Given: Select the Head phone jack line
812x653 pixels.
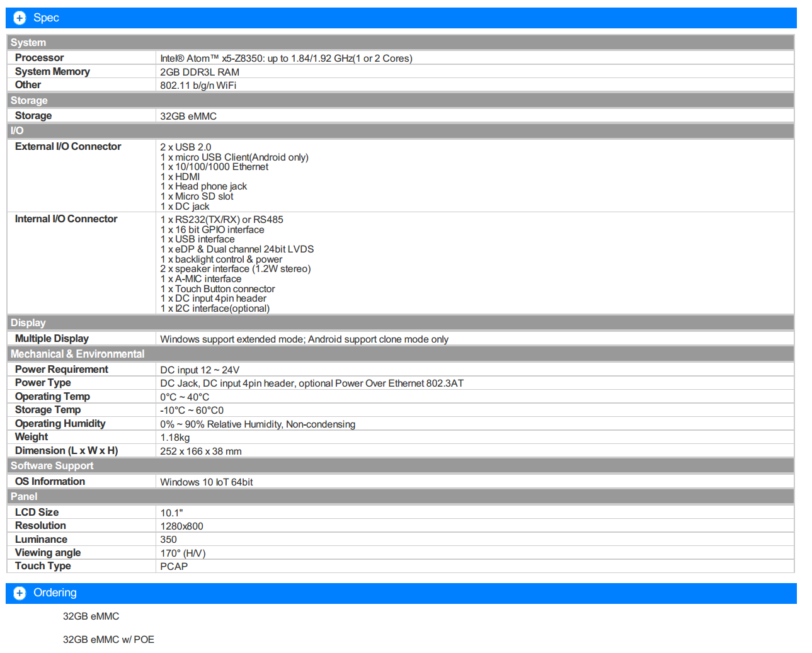Looking at the screenshot, I should (x=203, y=186).
